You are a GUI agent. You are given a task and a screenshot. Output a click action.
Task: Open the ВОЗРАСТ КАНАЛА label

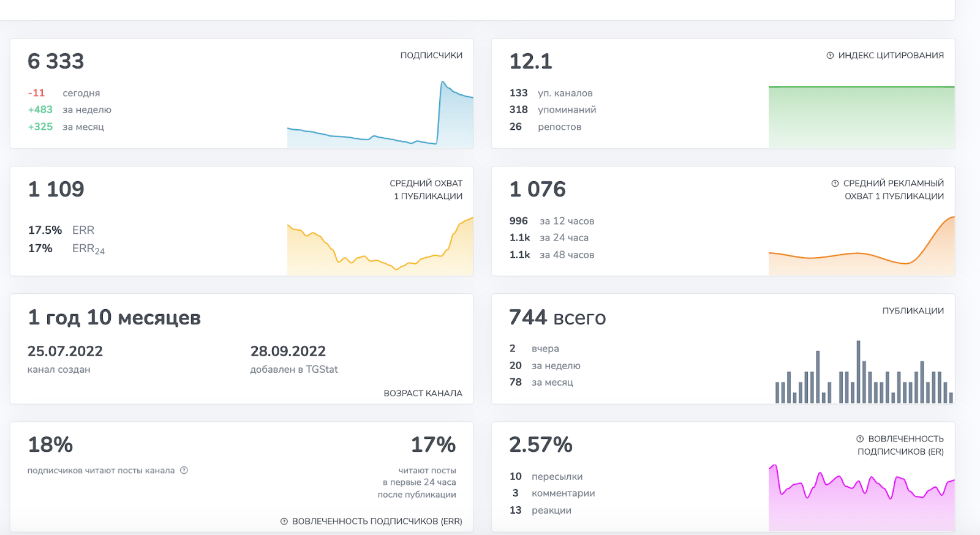click(x=423, y=393)
